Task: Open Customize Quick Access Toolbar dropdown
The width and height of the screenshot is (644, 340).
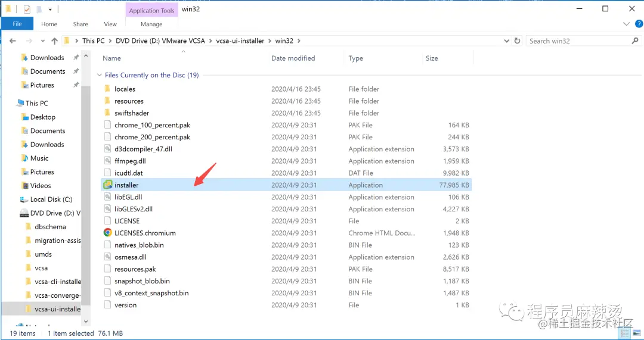Action: click(50, 9)
